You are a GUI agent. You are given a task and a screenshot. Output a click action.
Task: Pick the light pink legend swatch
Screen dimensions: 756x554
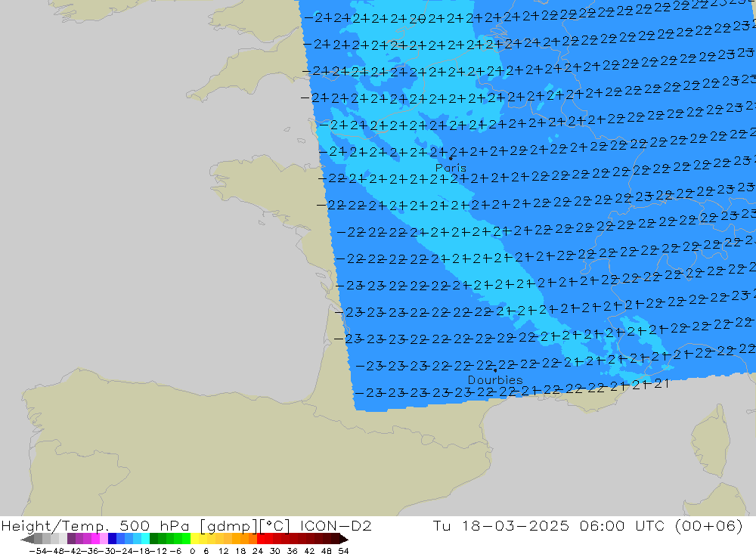[x=104, y=539]
